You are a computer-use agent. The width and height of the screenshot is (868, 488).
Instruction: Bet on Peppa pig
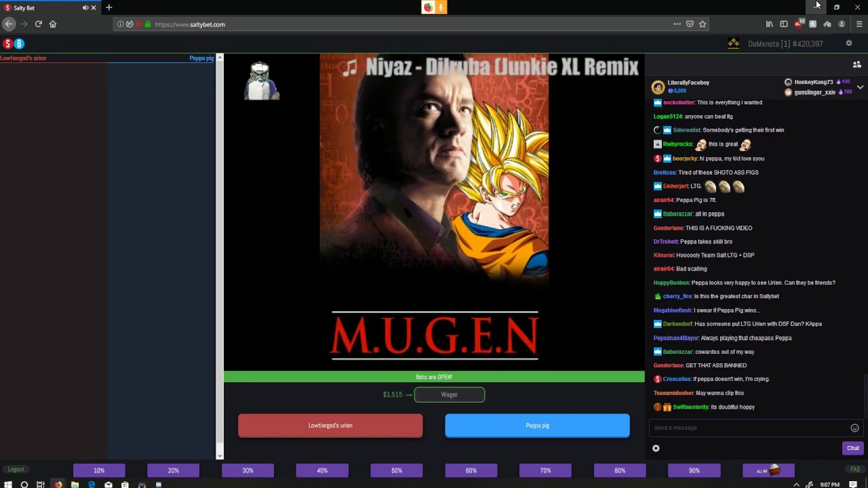coord(537,426)
